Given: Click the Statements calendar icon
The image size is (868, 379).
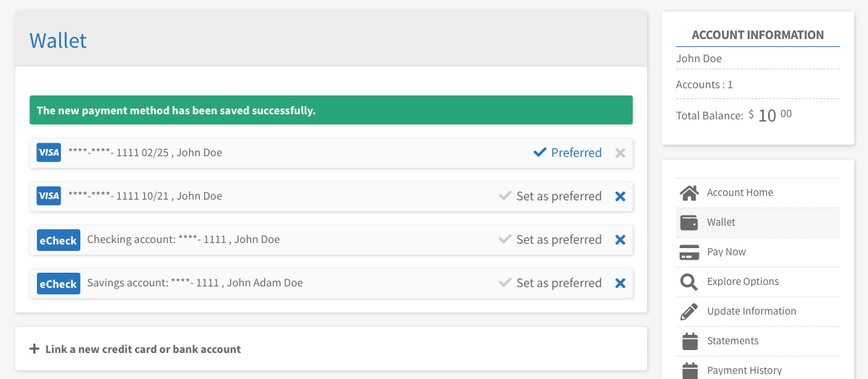Looking at the screenshot, I should click(x=689, y=341).
